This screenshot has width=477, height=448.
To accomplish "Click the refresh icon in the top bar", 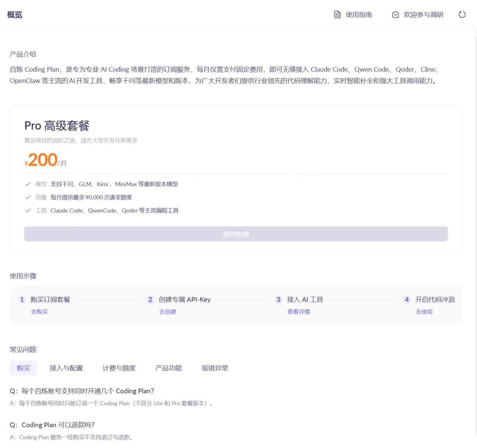I will point(462,15).
